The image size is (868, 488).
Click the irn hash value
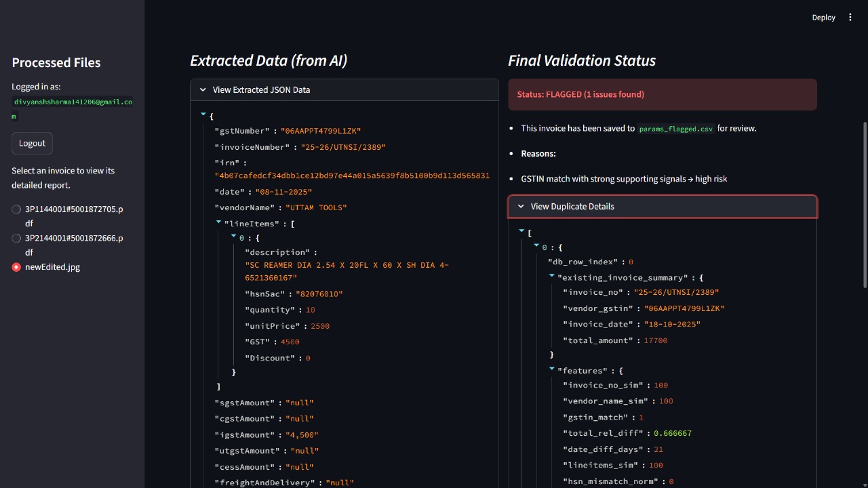(x=352, y=176)
